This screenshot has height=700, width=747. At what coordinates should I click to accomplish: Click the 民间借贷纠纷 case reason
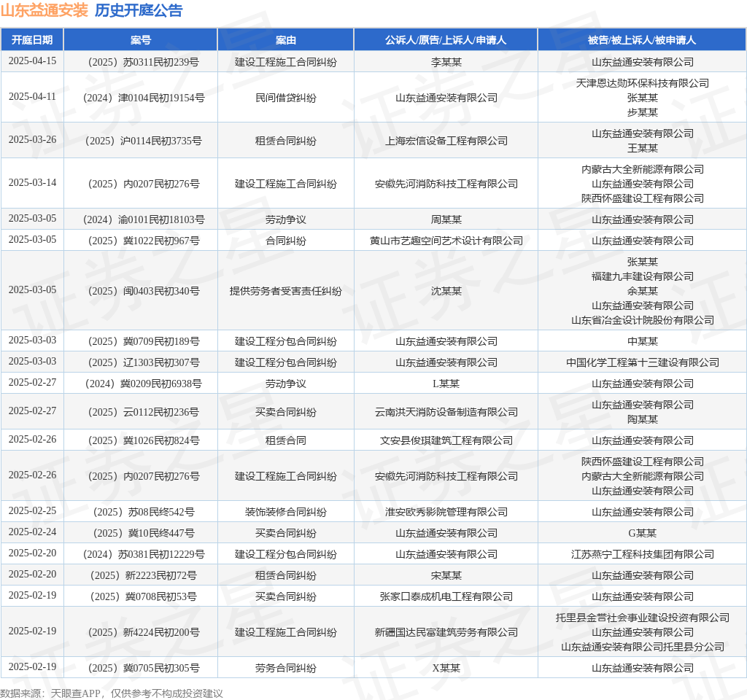[x=286, y=98]
